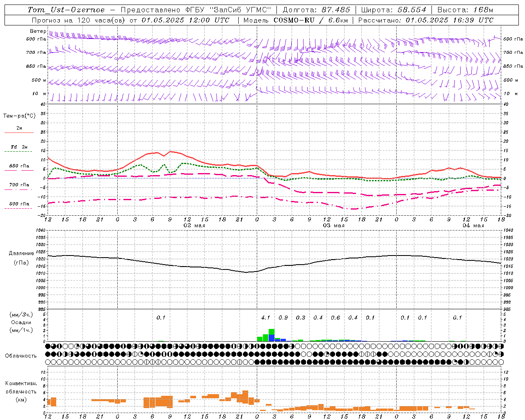Select the model label COSMO-RU / 6.6км
This screenshot has height=420, width=525.
[311, 20]
